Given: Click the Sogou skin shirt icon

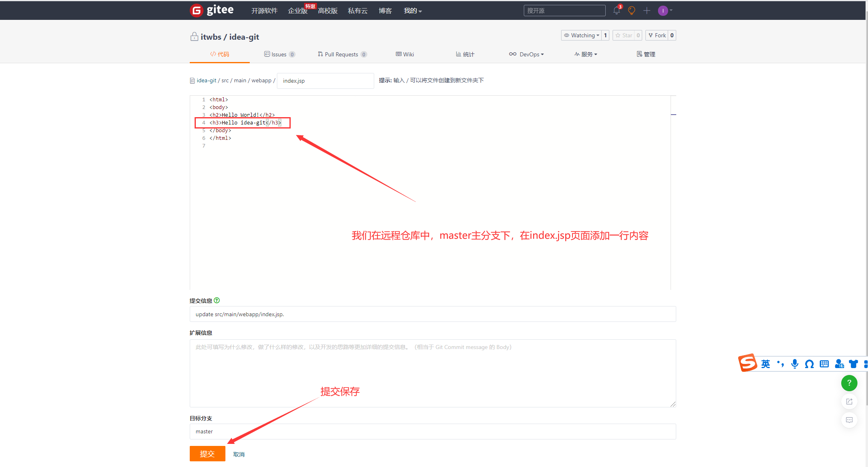Looking at the screenshot, I should click(853, 364).
